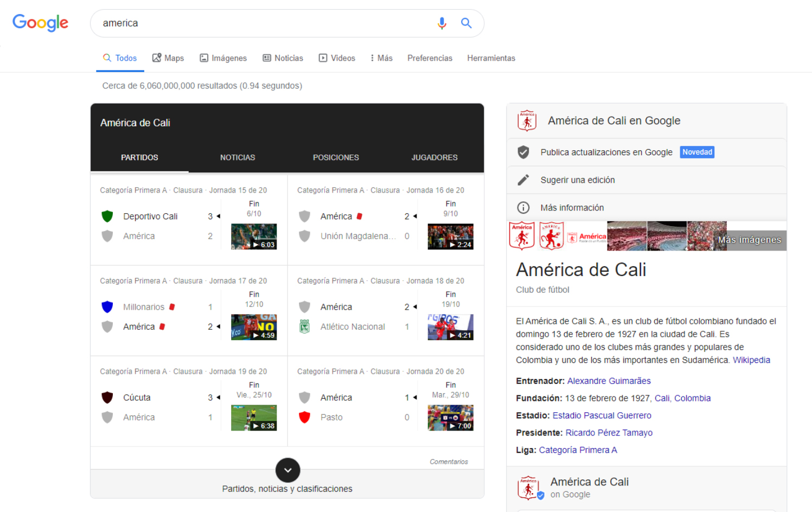The width and height of the screenshot is (812, 512).
Task: Click the pencil edit icon
Action: click(x=523, y=180)
